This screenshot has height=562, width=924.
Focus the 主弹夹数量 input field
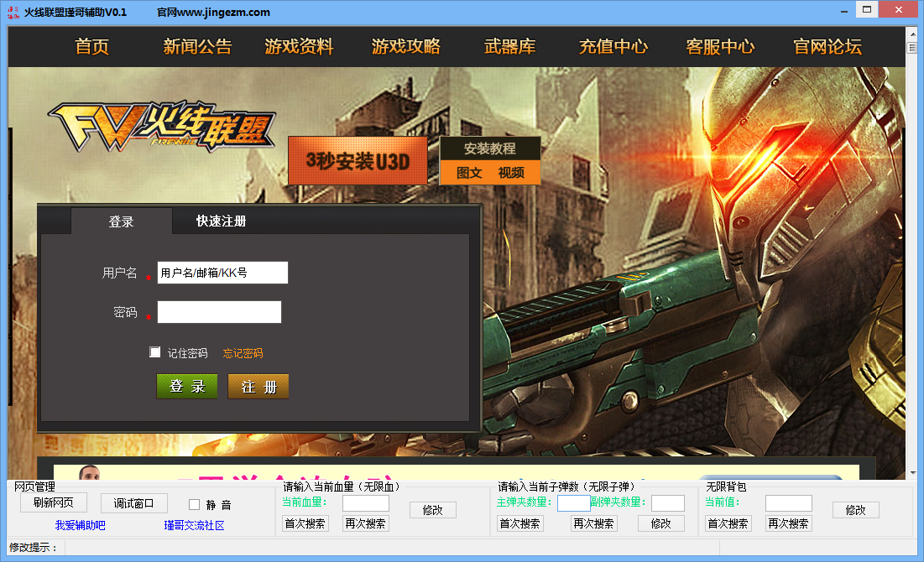(574, 503)
